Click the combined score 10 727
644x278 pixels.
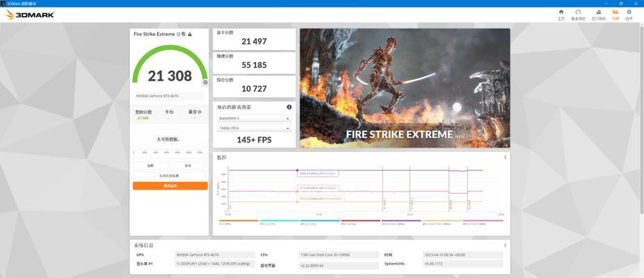254,88
